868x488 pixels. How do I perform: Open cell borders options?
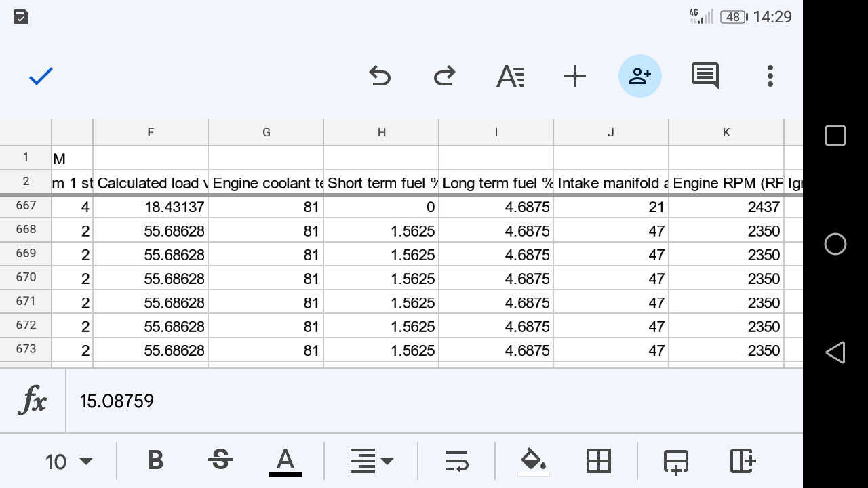[x=599, y=461]
